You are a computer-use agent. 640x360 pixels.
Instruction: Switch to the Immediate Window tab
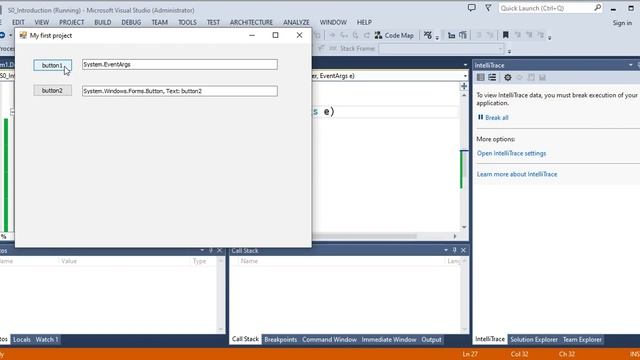(x=389, y=340)
